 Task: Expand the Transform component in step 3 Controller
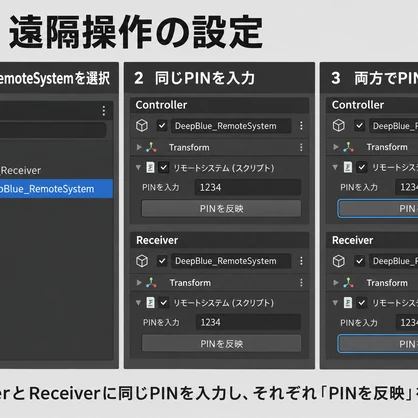[336, 147]
